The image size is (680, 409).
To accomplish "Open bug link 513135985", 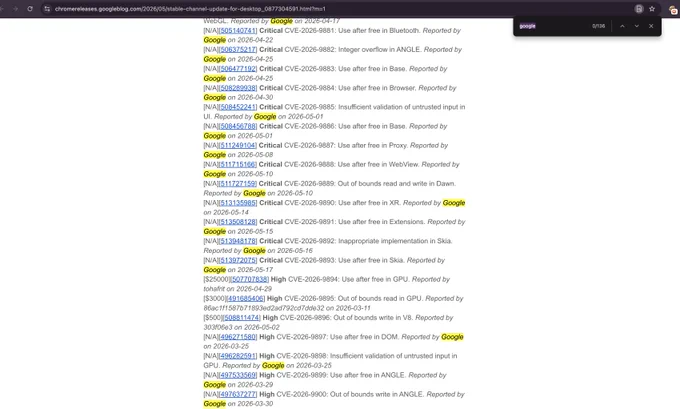I will (238, 203).
